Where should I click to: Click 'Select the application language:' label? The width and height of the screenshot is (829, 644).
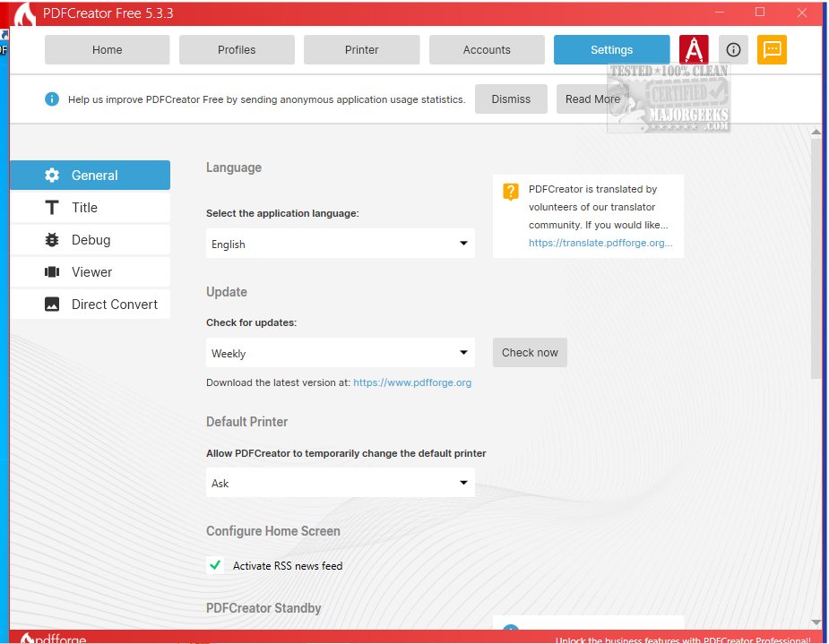click(x=282, y=213)
